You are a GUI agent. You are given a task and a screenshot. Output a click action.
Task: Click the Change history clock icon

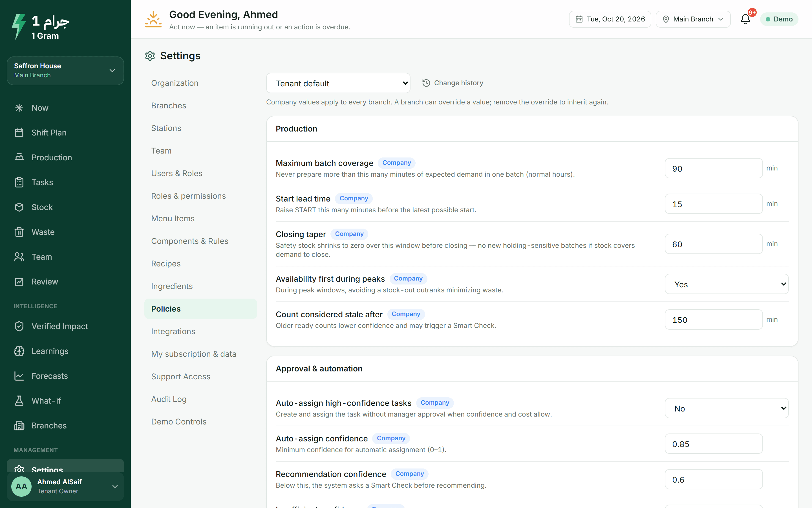coord(426,83)
